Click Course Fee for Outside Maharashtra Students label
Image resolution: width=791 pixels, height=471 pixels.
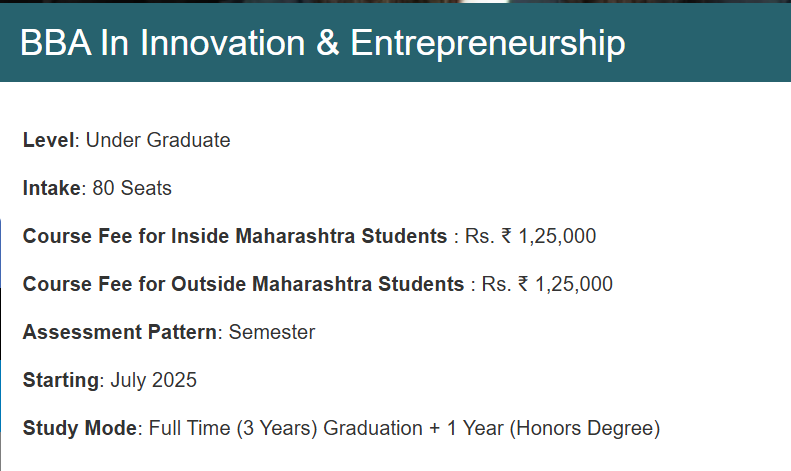point(243,284)
